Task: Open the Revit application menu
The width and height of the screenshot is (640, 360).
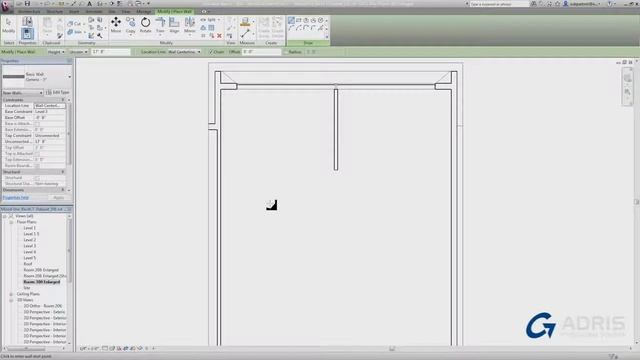Action: click(5, 5)
